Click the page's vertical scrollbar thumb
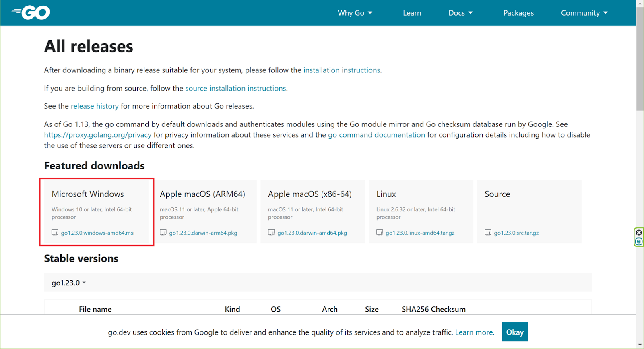 [x=640, y=58]
